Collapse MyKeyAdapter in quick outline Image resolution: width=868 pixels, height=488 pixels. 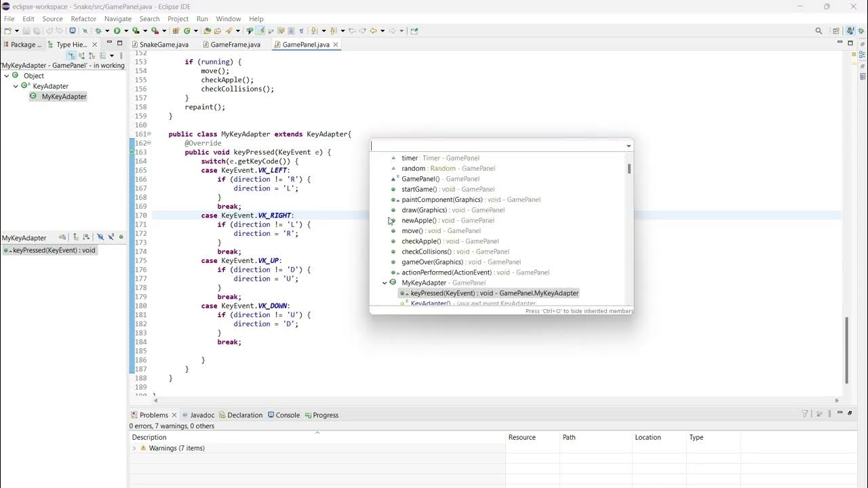[x=384, y=283]
